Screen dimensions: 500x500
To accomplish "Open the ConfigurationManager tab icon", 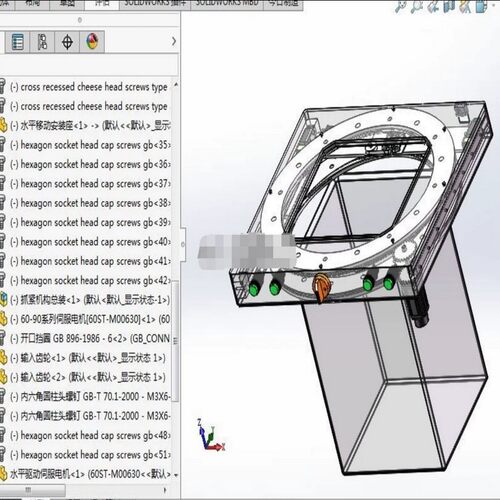I will (x=42, y=42).
